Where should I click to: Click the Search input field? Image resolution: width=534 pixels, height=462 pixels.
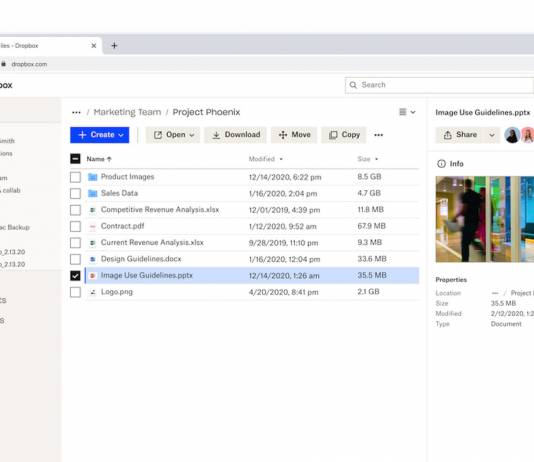439,85
